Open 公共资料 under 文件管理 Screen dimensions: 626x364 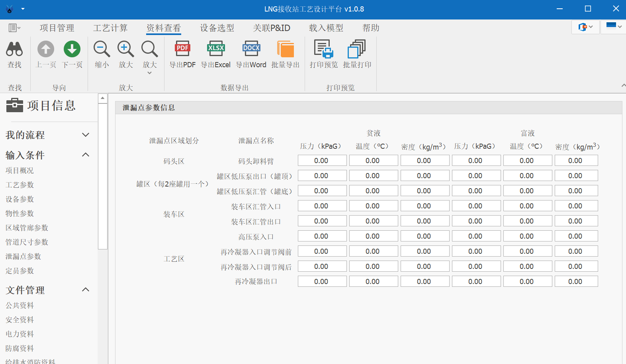click(x=20, y=306)
